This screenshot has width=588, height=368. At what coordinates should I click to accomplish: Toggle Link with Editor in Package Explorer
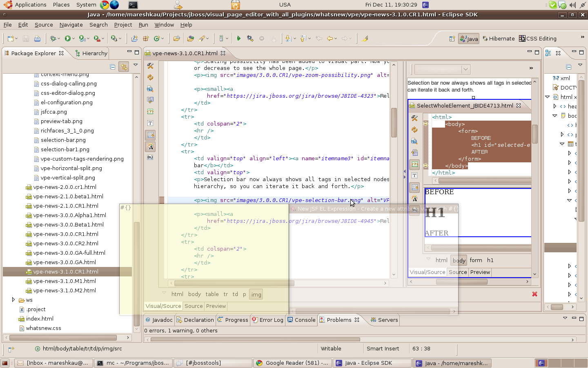[x=123, y=67]
